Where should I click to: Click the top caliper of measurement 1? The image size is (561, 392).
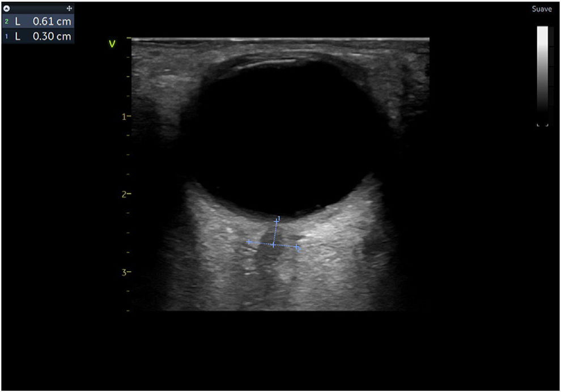click(x=277, y=221)
